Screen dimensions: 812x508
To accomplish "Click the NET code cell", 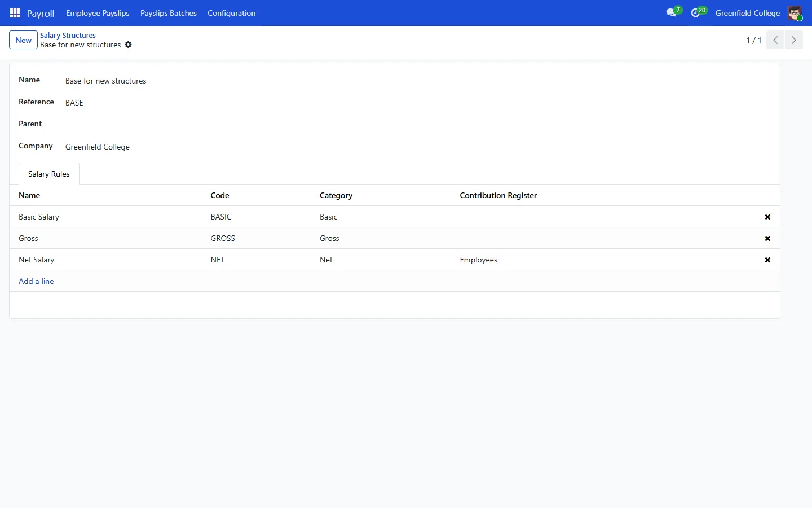I will click(x=261, y=260).
